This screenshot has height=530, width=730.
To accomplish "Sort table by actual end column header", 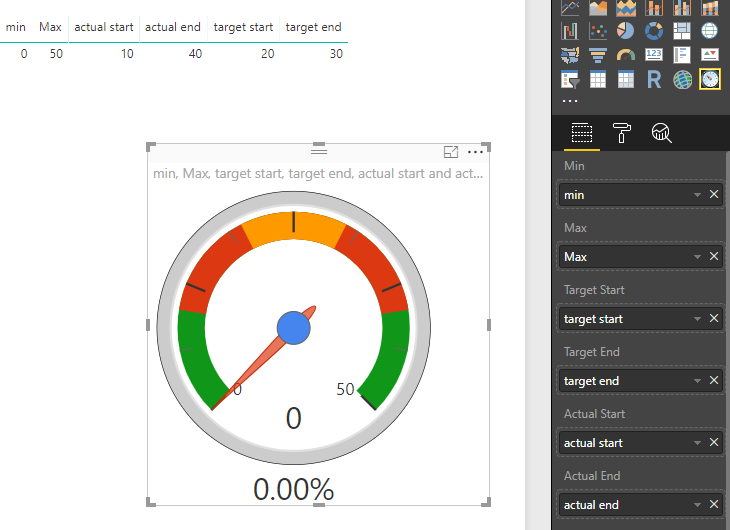I will point(173,27).
